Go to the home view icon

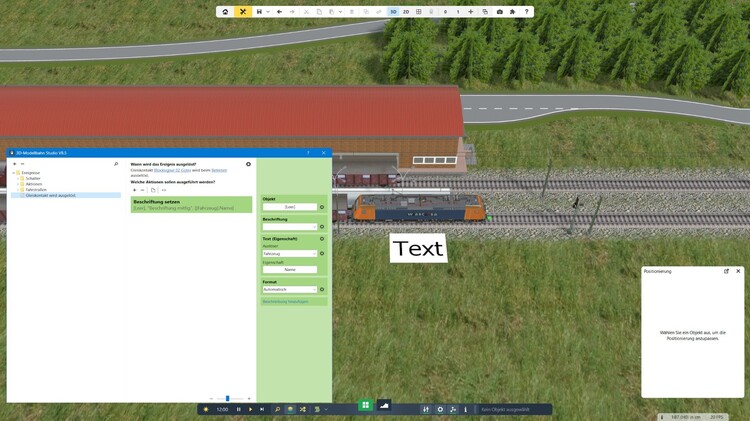coord(225,11)
